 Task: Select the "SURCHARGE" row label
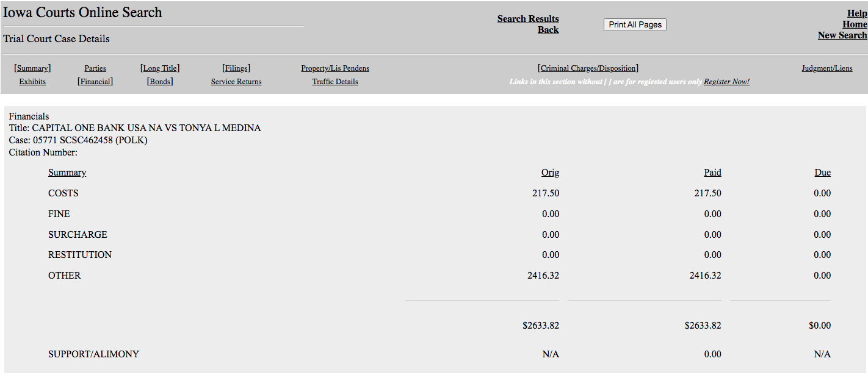pyautogui.click(x=78, y=235)
